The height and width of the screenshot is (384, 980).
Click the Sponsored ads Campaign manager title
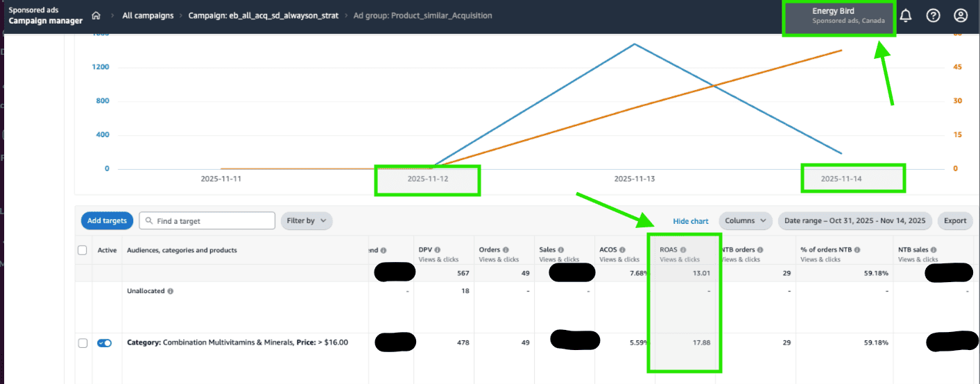click(x=45, y=15)
